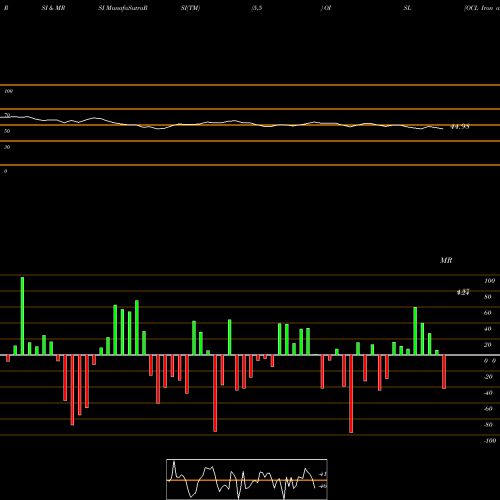The height and width of the screenshot is (500, 500).
Task: Click the RSI axis label 100
Action: click(8, 91)
